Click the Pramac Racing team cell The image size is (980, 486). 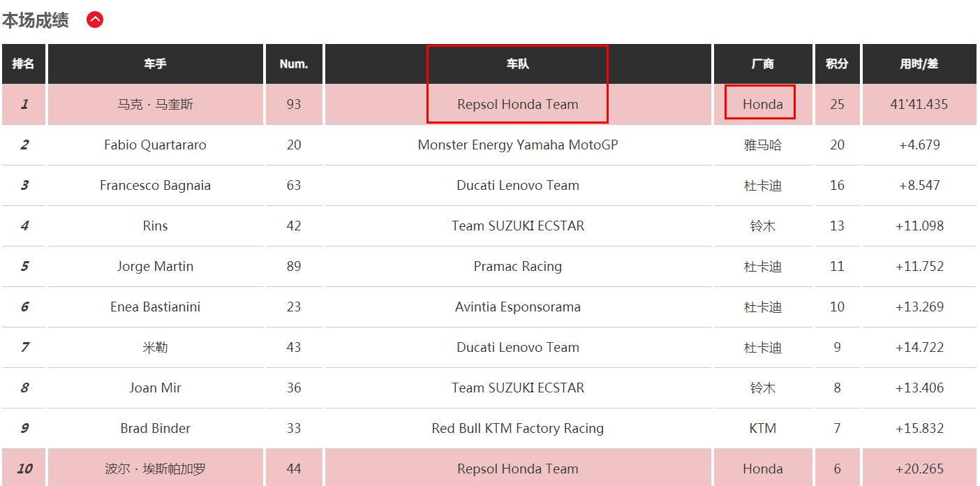click(x=518, y=266)
